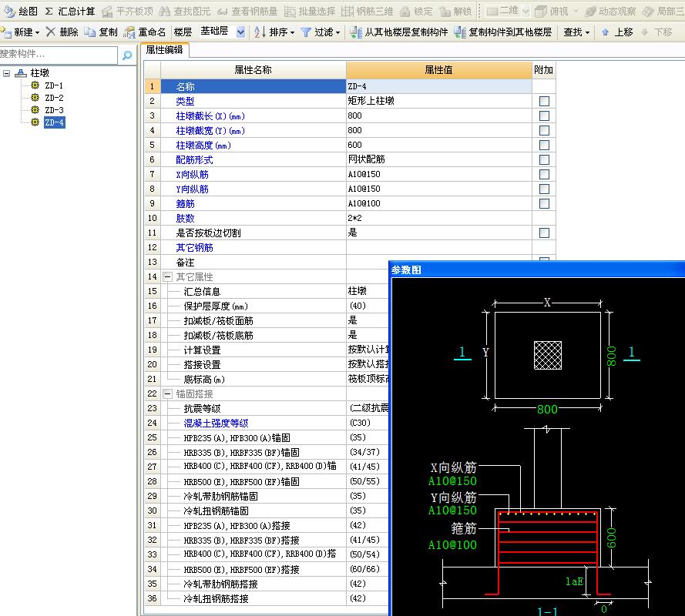Collapse the 柱墩 tree node

point(7,73)
